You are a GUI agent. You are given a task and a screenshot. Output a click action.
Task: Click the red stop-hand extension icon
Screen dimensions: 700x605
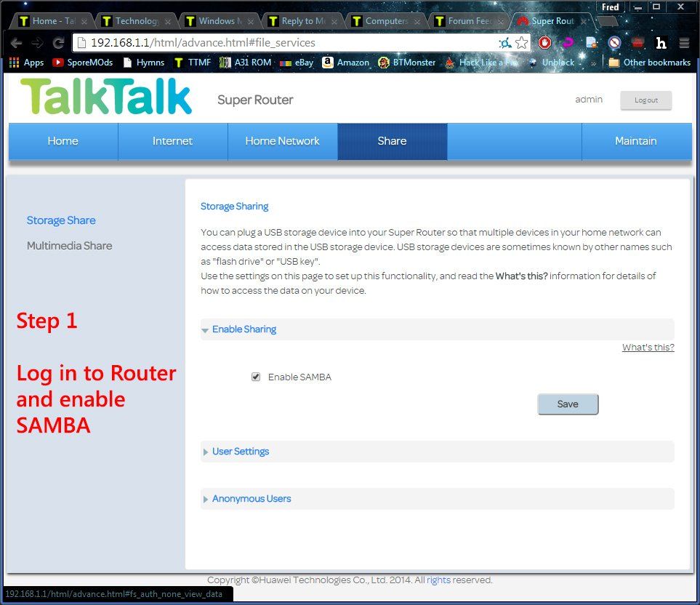click(544, 43)
